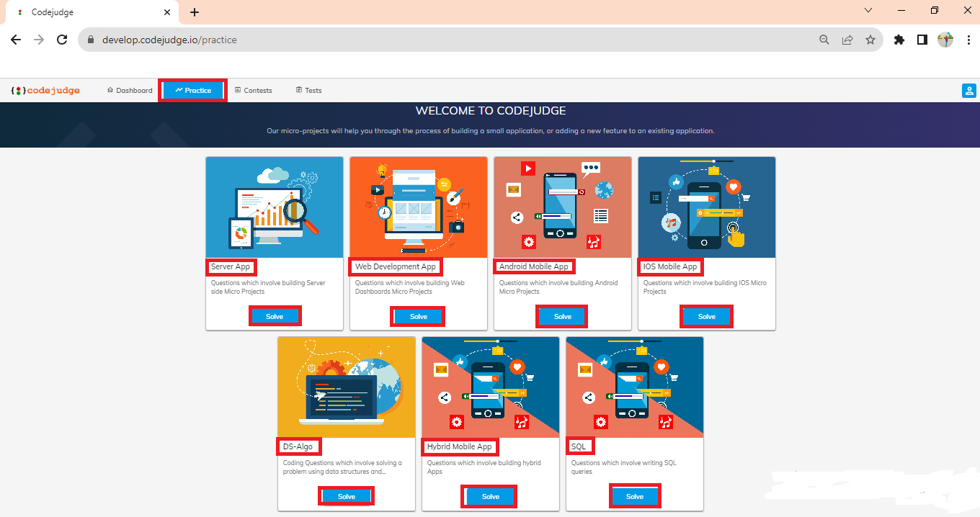Viewport: 980px width, 517px height.
Task: Click the Server App description text
Action: pos(268,287)
